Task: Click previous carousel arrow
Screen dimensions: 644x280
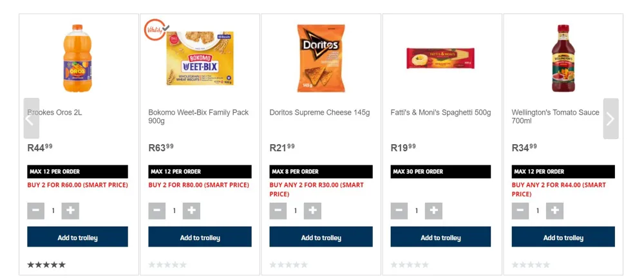Action: tap(31, 118)
